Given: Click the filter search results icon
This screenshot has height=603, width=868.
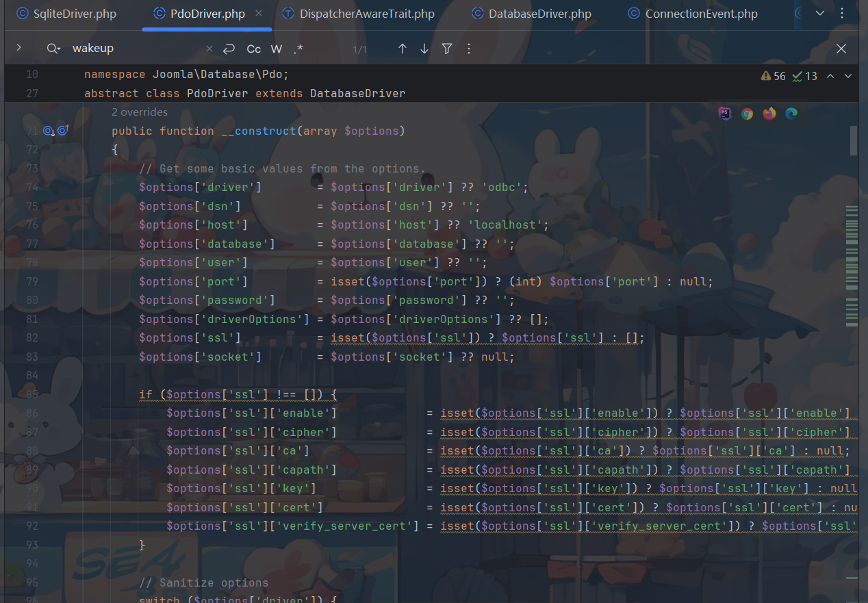Looking at the screenshot, I should click(x=447, y=49).
